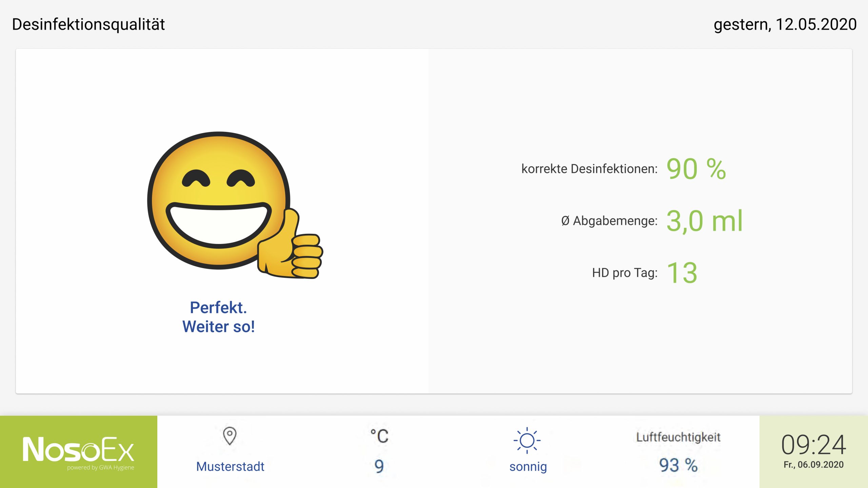The height and width of the screenshot is (488, 868).
Task: Click the korrekte Desinfektionen label
Action: point(589,169)
